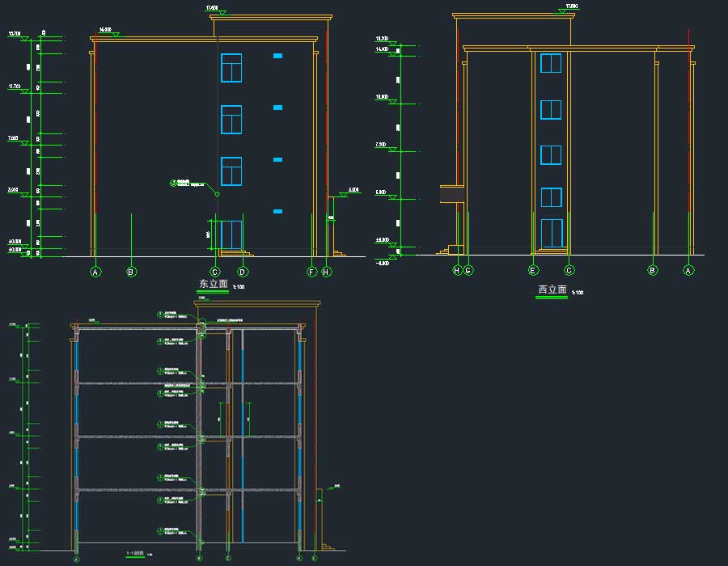This screenshot has height=566, width=728.
Task: Click the 西立面 drawing title
Action: pyautogui.click(x=552, y=290)
